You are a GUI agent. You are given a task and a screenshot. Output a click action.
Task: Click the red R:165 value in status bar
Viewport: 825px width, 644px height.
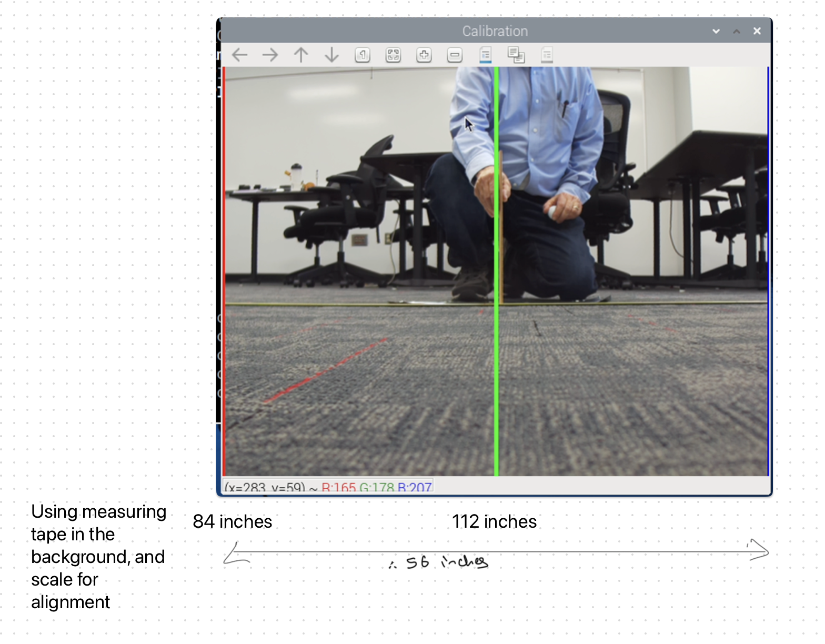339,488
